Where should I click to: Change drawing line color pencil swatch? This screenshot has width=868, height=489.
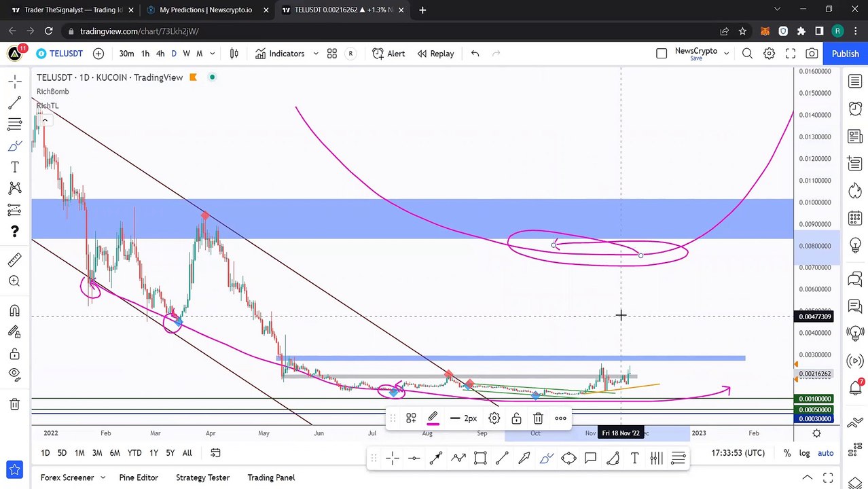pos(433,418)
